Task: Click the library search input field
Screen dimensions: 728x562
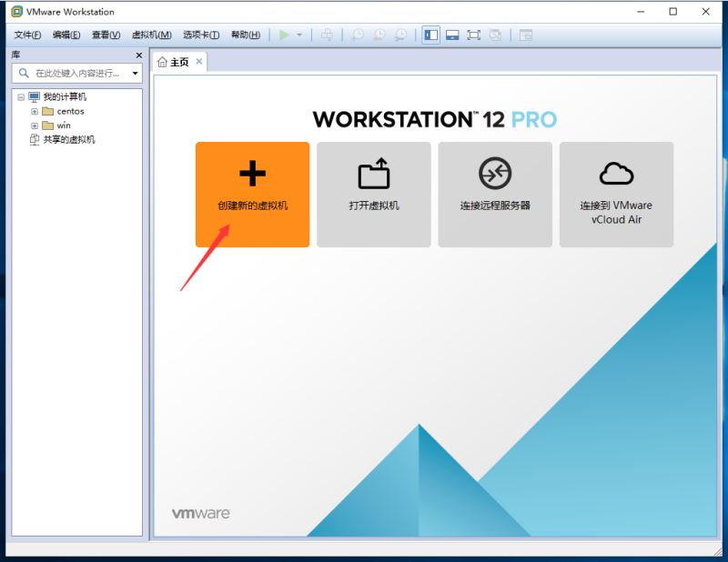Action: coord(73,74)
